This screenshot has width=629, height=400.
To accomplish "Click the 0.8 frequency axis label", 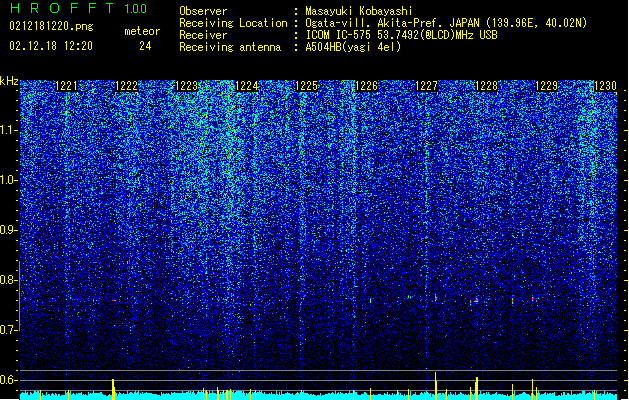I will tap(9, 280).
